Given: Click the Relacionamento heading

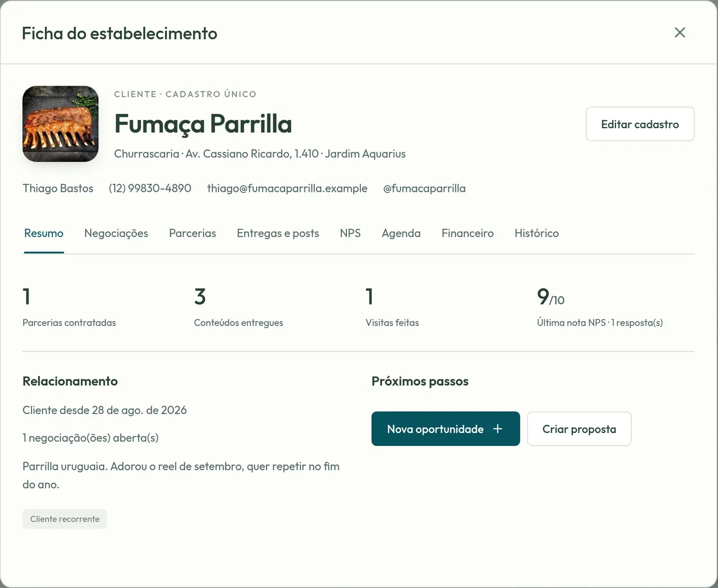Looking at the screenshot, I should 70,381.
